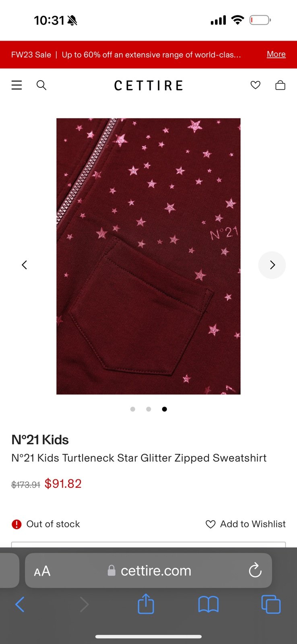This screenshot has width=297, height=644.
Task: Tap the cettire.com address bar
Action: tap(148, 570)
